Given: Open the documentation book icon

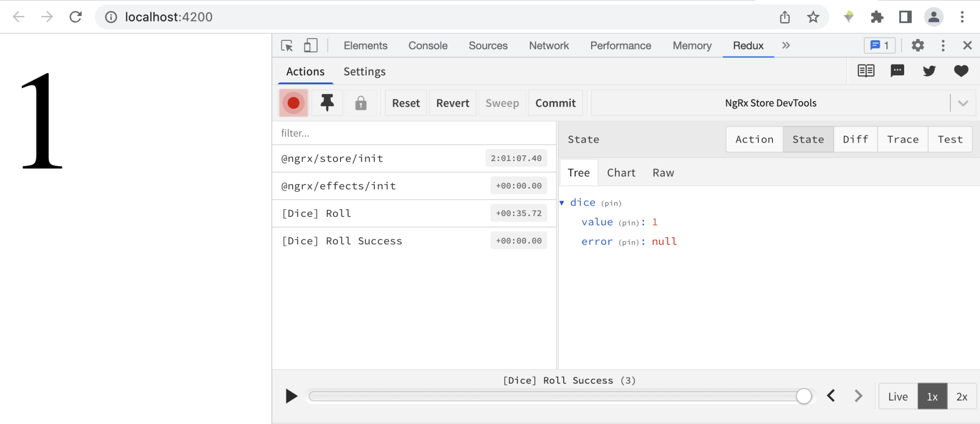Looking at the screenshot, I should pyautogui.click(x=865, y=71).
